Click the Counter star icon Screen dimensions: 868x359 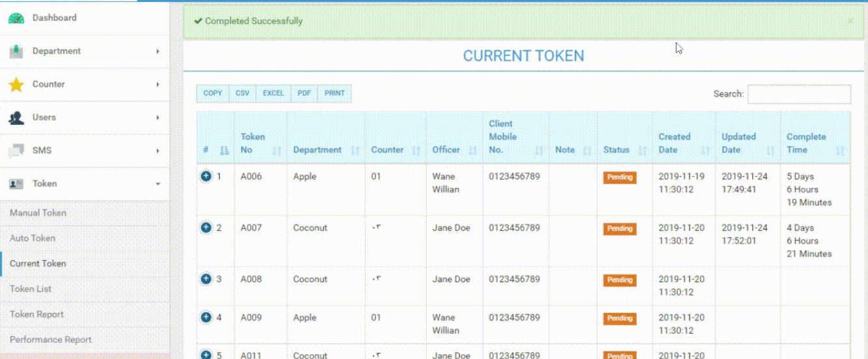coord(16,85)
